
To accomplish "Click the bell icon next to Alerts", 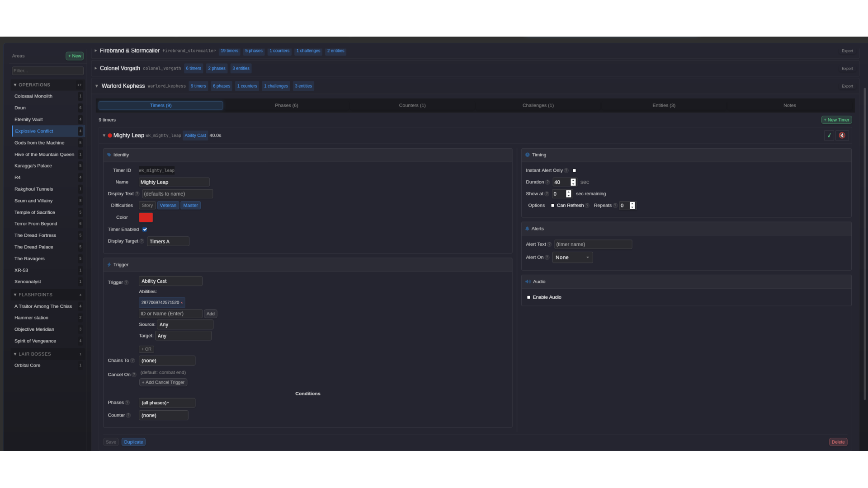I will (528, 228).
